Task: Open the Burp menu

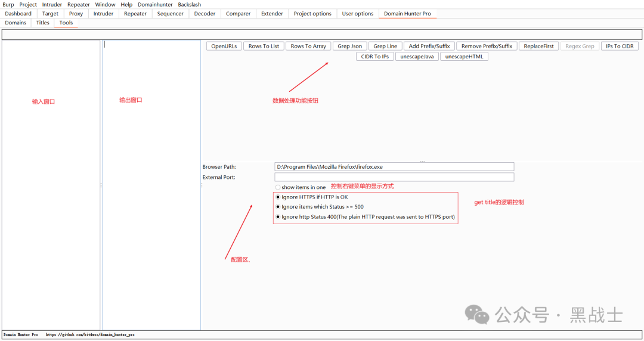Action: click(8, 5)
